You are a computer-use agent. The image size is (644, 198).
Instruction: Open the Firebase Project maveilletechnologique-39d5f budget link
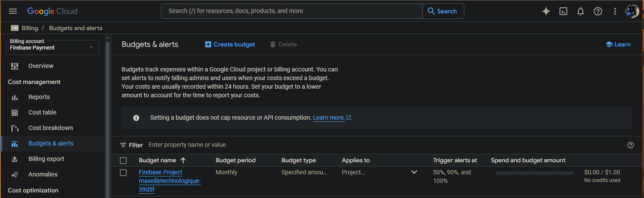coord(170,181)
